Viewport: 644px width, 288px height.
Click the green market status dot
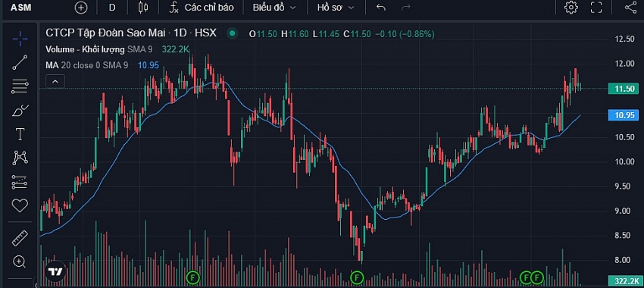click(233, 33)
